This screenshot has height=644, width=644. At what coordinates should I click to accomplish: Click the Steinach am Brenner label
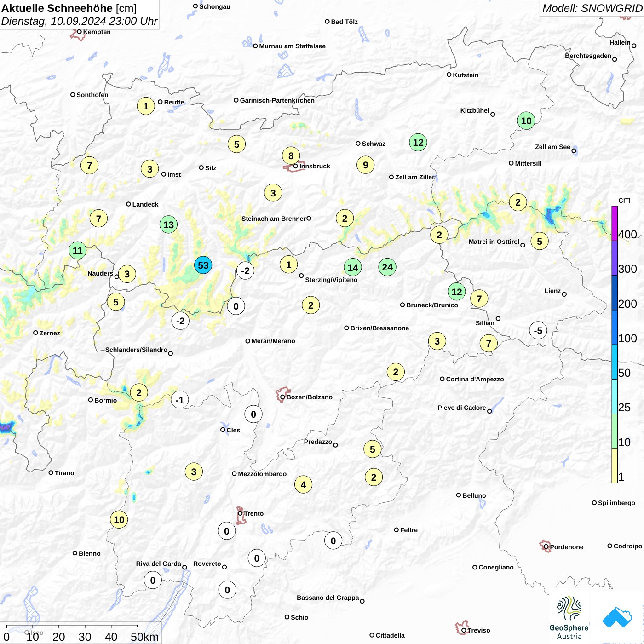tap(273, 218)
